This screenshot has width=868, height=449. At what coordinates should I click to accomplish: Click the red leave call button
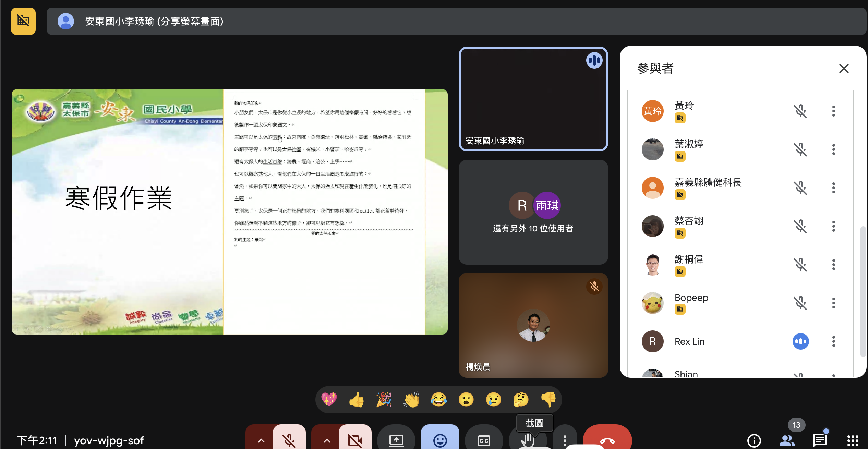coord(607,440)
